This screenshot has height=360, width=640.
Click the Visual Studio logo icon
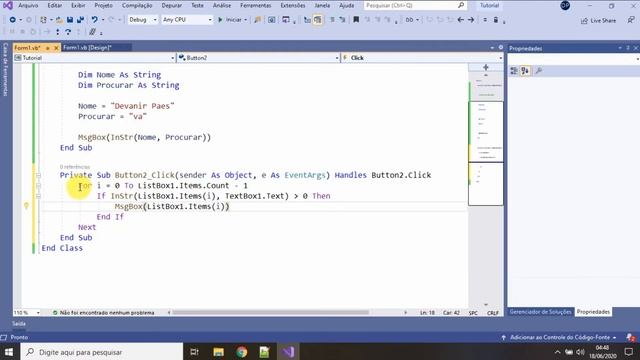coord(7,5)
